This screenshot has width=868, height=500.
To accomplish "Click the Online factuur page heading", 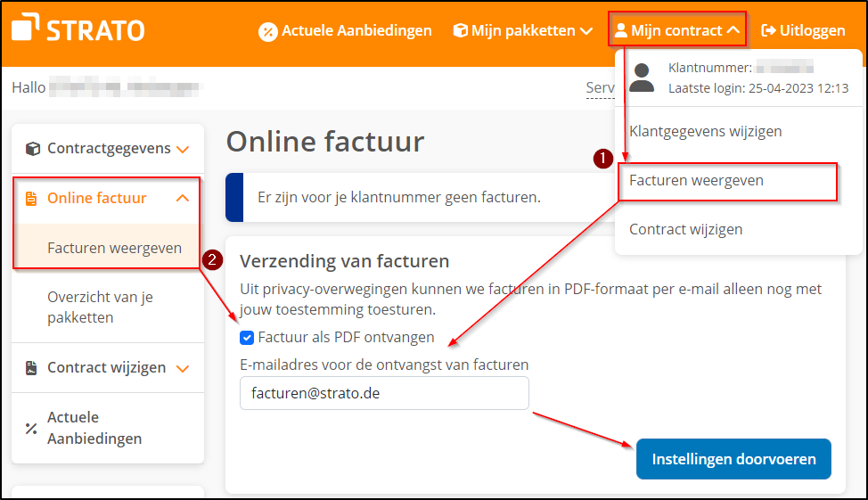I will pyautogui.click(x=325, y=141).
